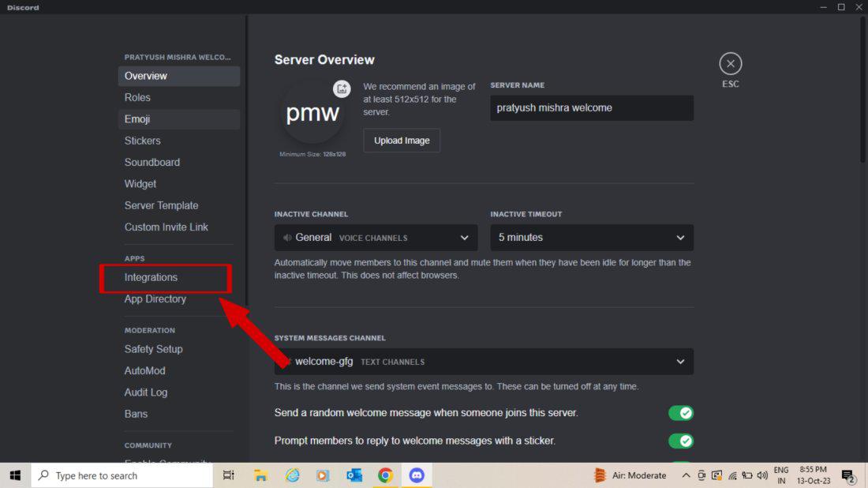This screenshot has height=488, width=868.
Task: Click the Meet Now camera tray icon
Action: click(702, 475)
